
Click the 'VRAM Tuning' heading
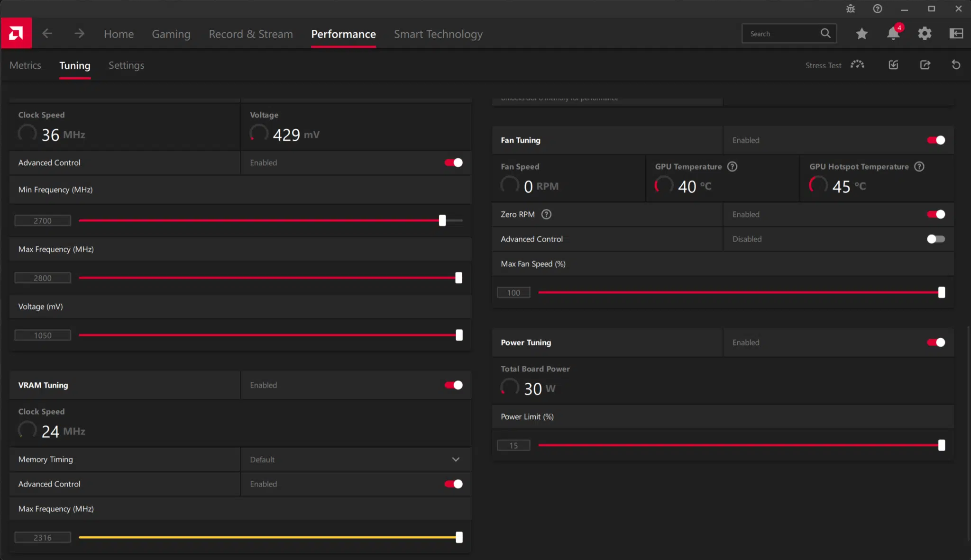[x=43, y=385]
